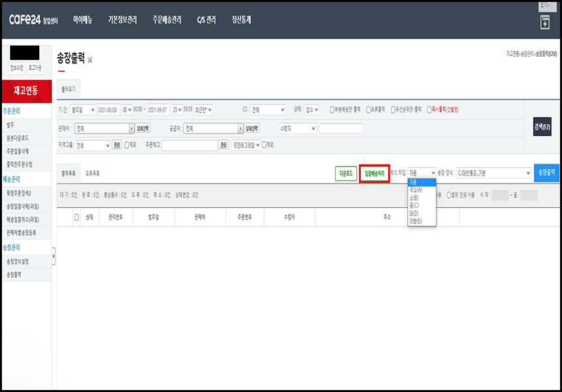Screen dimensions: 562x392
Task: Open the 기간 type dropdown showing 발주일
Action: 83,110
